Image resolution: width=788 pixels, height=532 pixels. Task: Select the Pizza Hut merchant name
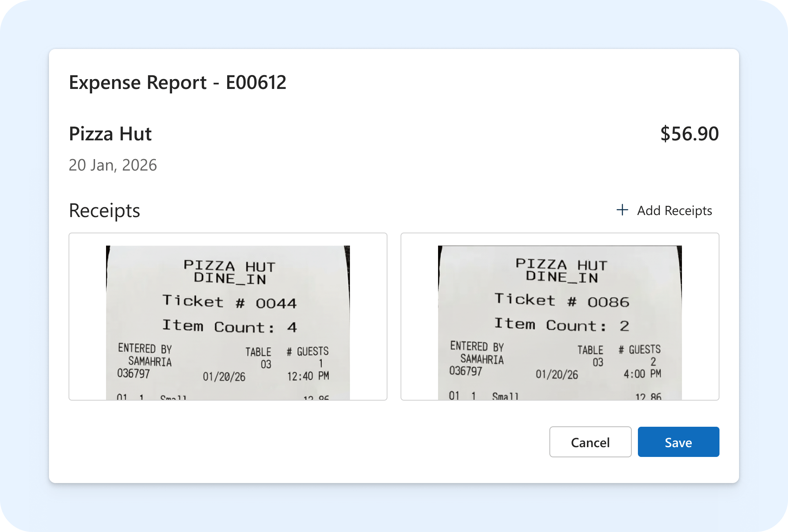(110, 134)
